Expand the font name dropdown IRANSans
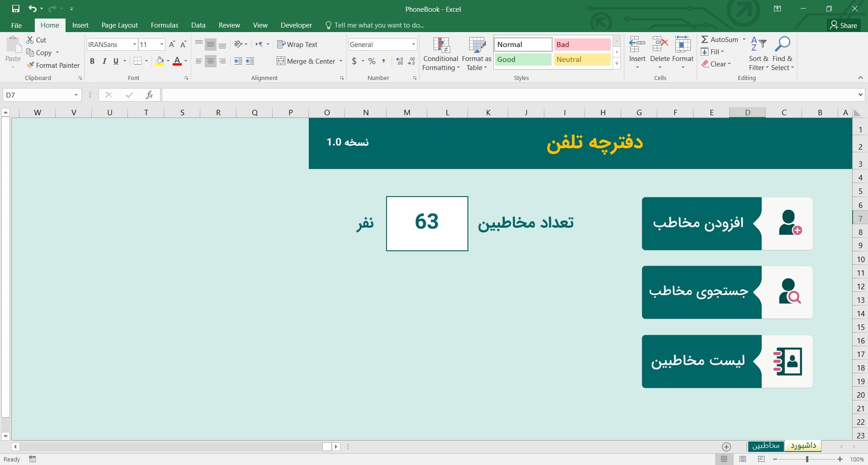This screenshot has width=868, height=465. (x=134, y=44)
